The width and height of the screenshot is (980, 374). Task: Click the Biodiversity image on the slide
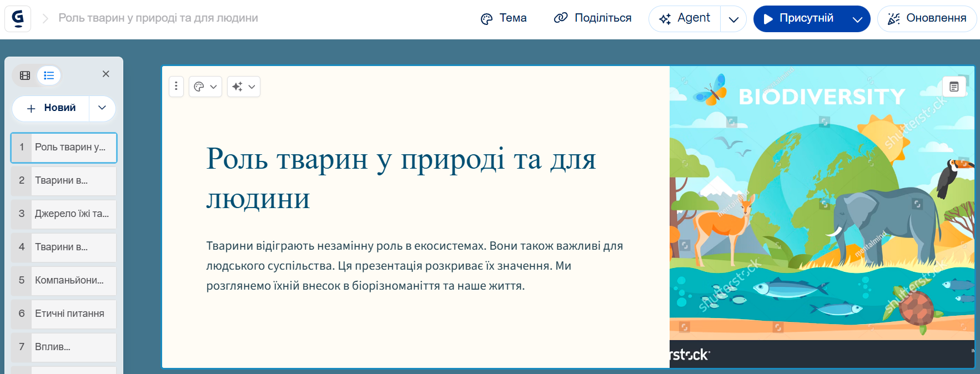point(822,222)
